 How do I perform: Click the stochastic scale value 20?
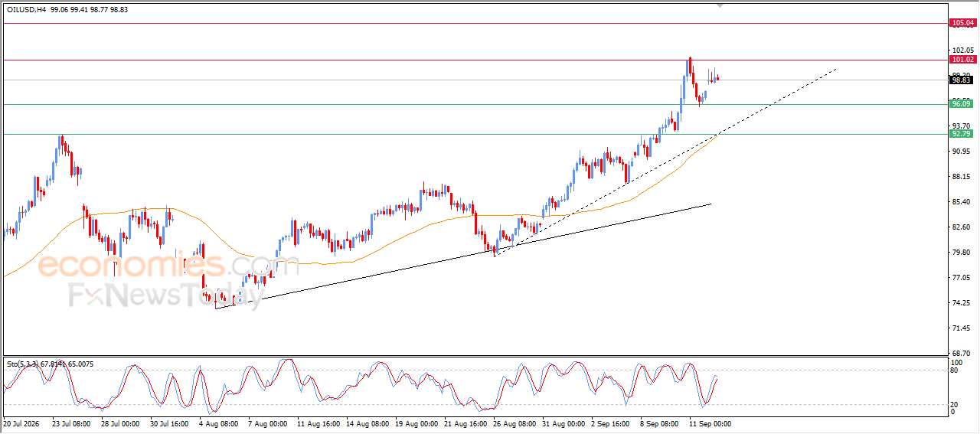(x=955, y=405)
